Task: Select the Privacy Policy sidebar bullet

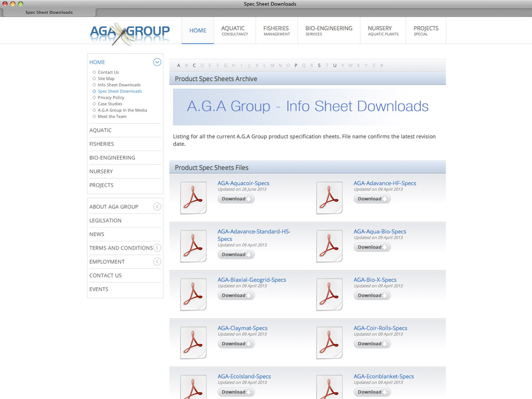Action: pyautogui.click(x=94, y=98)
